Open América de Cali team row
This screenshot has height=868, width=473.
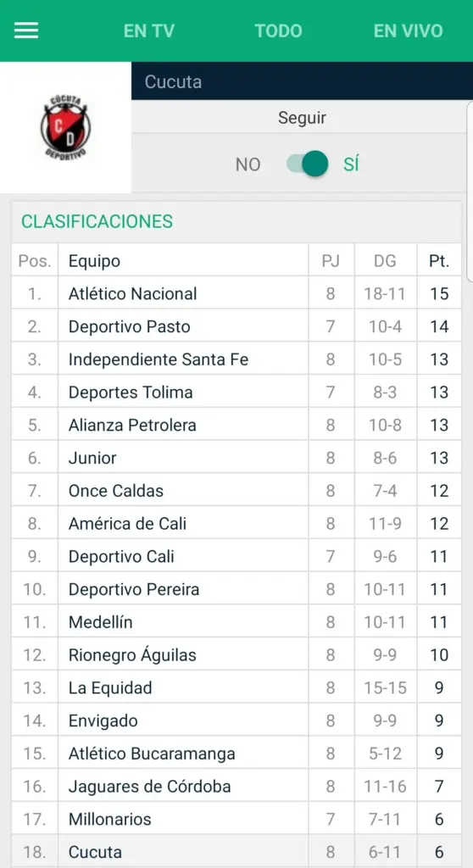[x=236, y=523]
